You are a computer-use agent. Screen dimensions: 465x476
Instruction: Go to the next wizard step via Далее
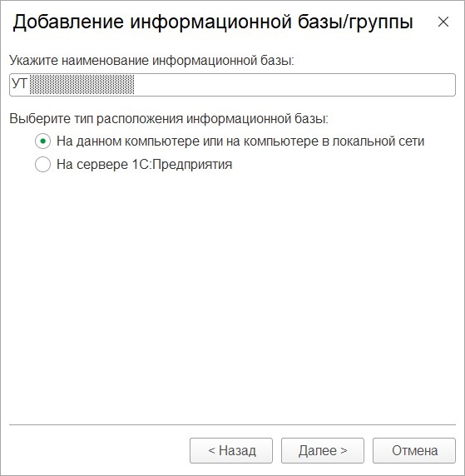pos(323,450)
